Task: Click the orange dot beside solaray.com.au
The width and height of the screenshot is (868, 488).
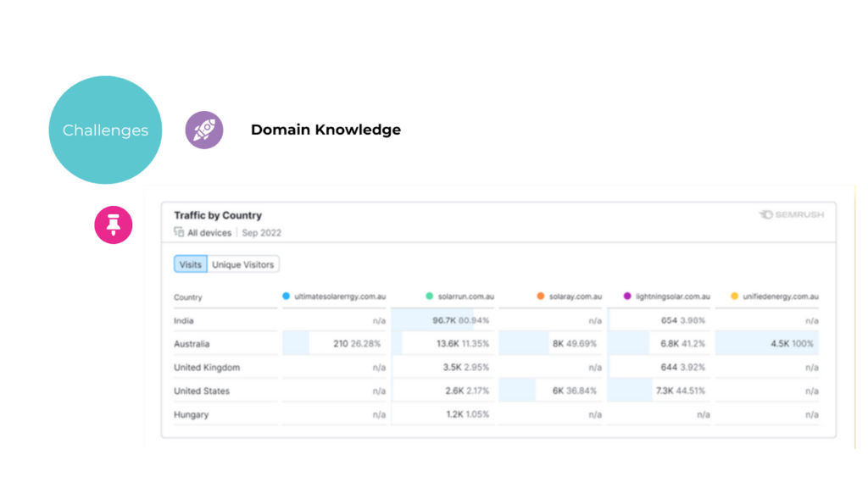Action: (x=541, y=297)
